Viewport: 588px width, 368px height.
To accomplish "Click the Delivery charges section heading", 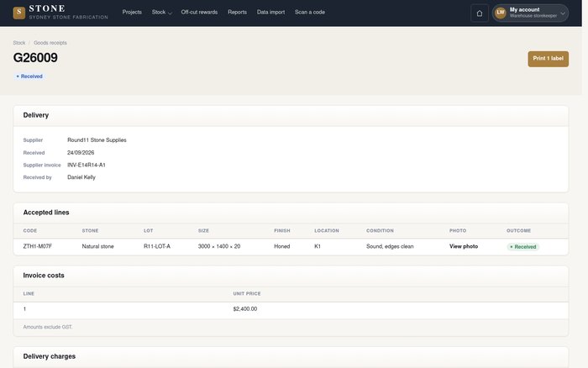I will 49,356.
